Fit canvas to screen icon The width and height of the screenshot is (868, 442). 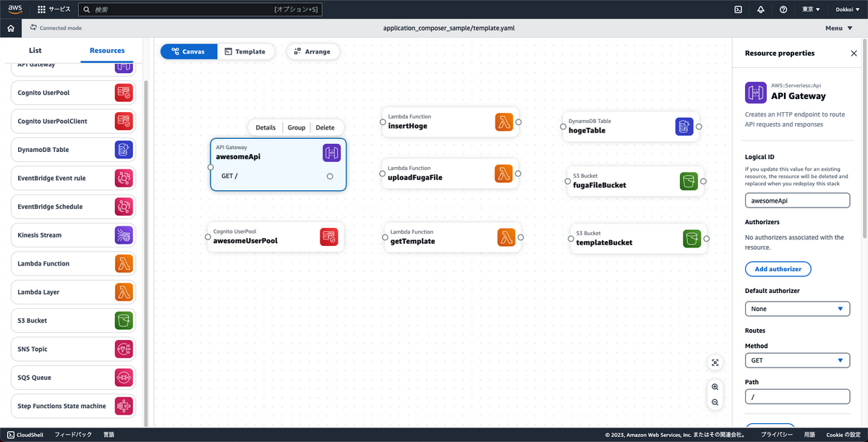pos(715,362)
